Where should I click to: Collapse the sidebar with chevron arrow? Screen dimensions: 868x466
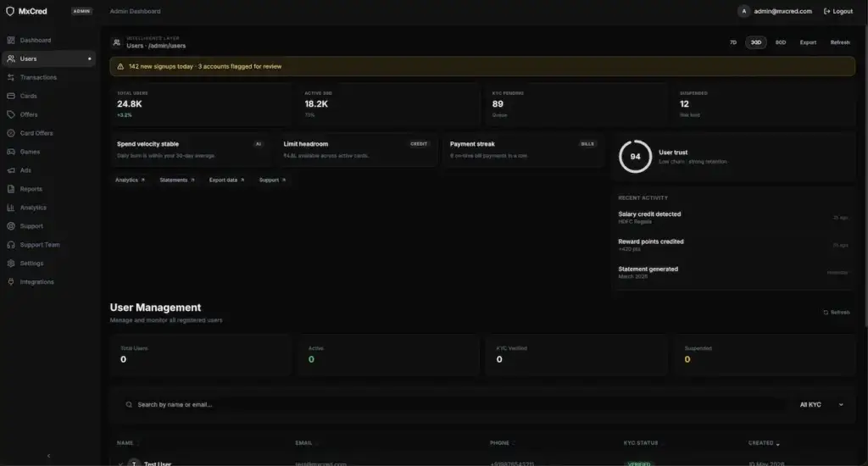(48, 456)
